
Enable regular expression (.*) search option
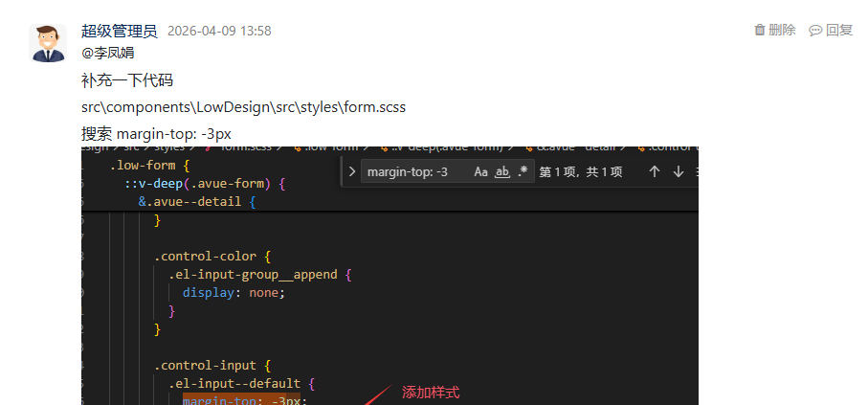[x=523, y=171]
